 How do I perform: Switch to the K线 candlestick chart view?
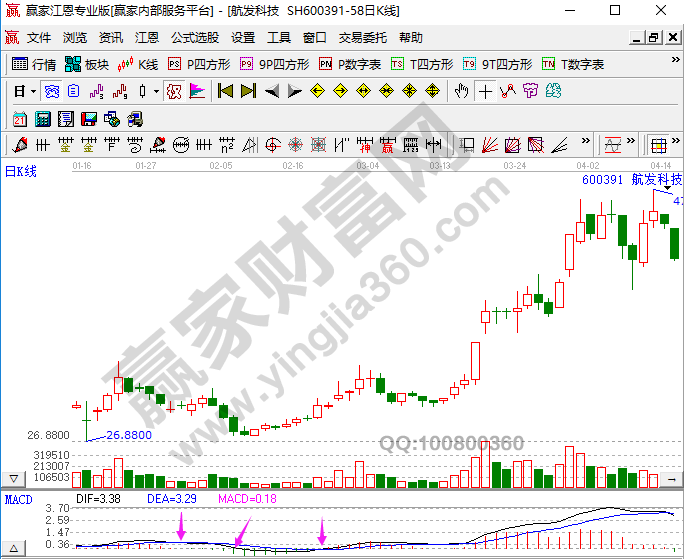[138, 64]
